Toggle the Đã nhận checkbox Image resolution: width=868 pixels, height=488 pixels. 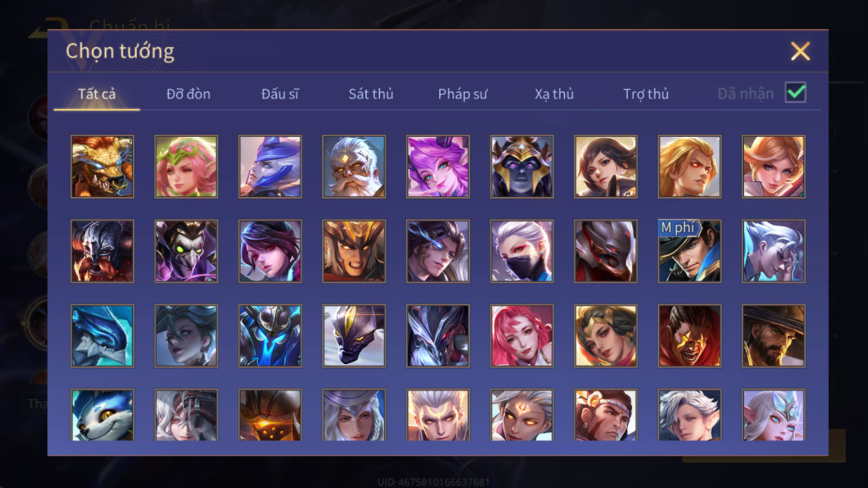click(795, 93)
